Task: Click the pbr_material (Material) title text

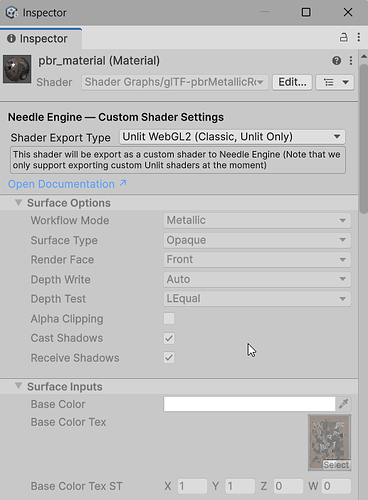Action: 99,61
